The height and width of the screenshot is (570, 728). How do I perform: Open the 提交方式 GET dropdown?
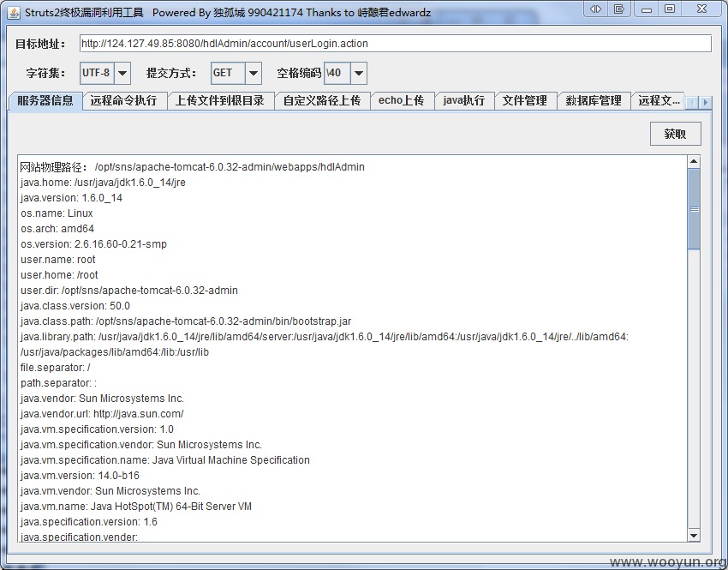click(254, 73)
